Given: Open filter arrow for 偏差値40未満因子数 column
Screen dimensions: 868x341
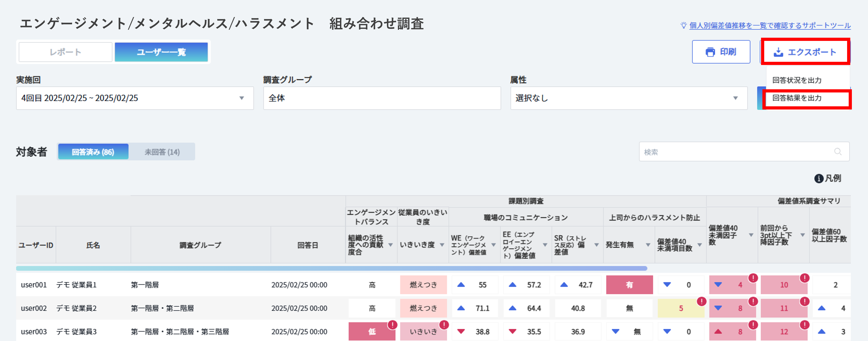Looking at the screenshot, I should (751, 235).
